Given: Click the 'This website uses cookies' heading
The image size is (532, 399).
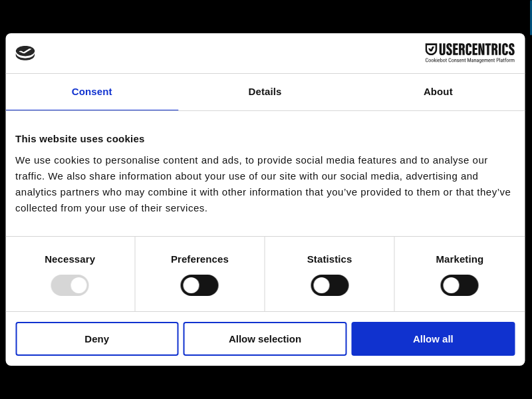Looking at the screenshot, I should click(x=80, y=139).
